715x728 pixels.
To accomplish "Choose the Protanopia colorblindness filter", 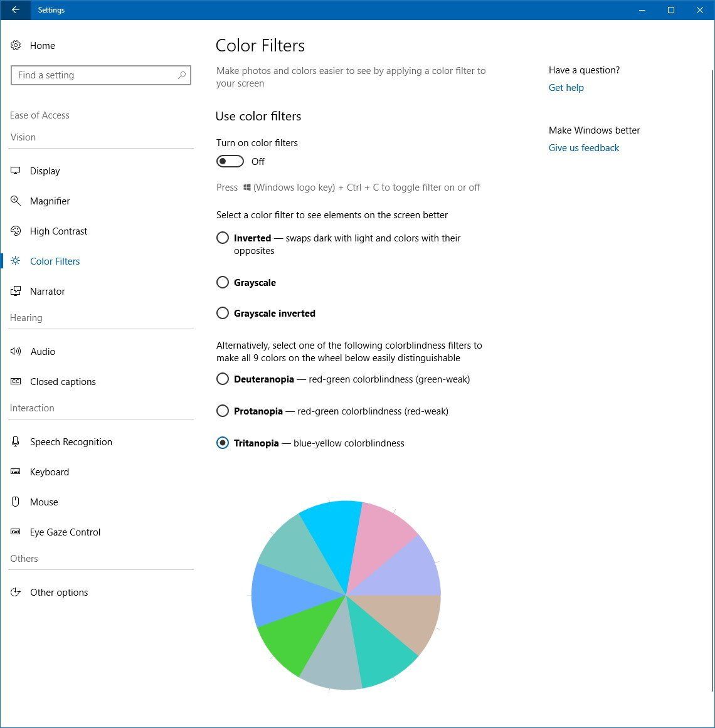I will click(223, 411).
